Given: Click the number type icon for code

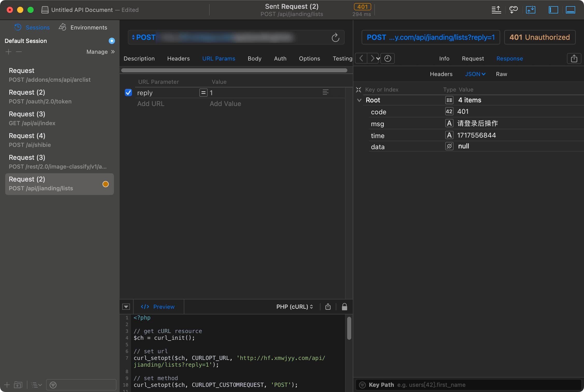Looking at the screenshot, I should pyautogui.click(x=449, y=111).
